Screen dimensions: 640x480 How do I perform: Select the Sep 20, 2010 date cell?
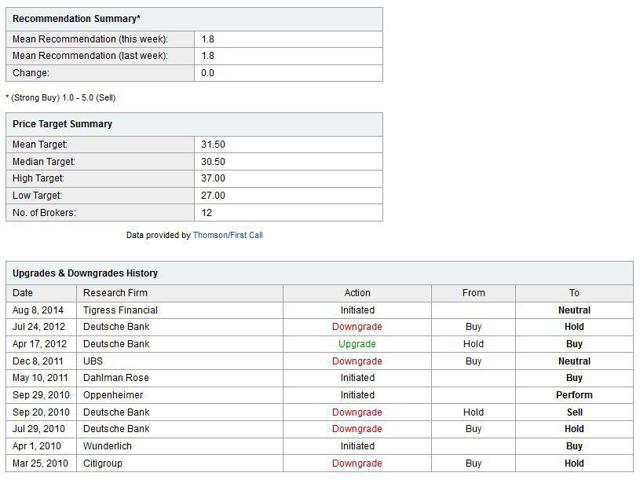[x=41, y=412]
